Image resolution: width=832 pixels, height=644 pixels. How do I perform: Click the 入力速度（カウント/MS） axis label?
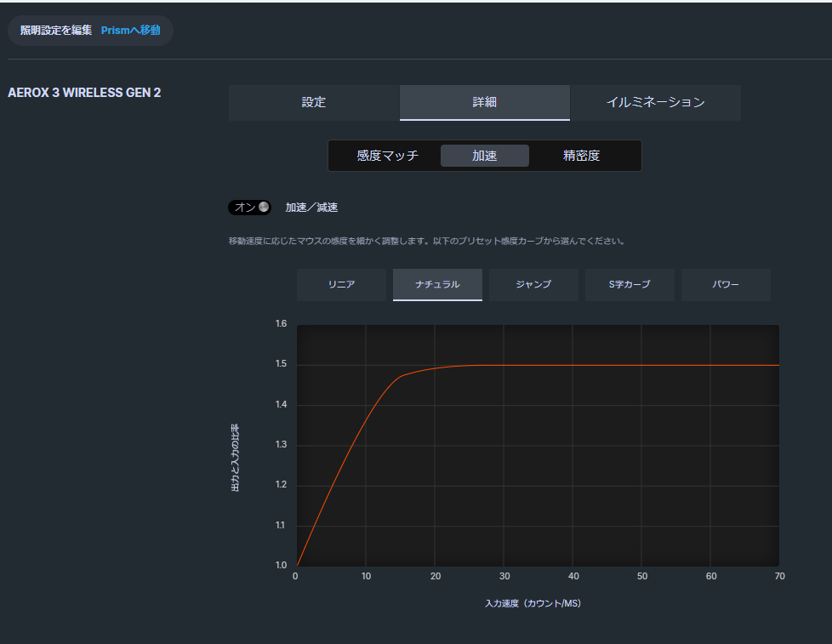[x=533, y=603]
